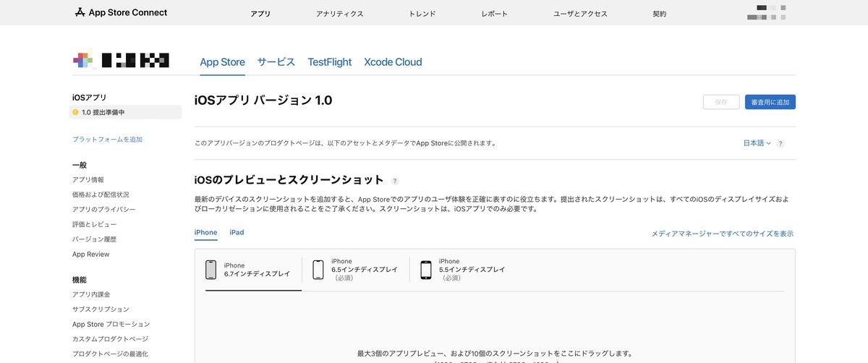Click help icon next to iOSのプレビューとスクリーンショット
This screenshot has width=868, height=363.
coord(395,181)
